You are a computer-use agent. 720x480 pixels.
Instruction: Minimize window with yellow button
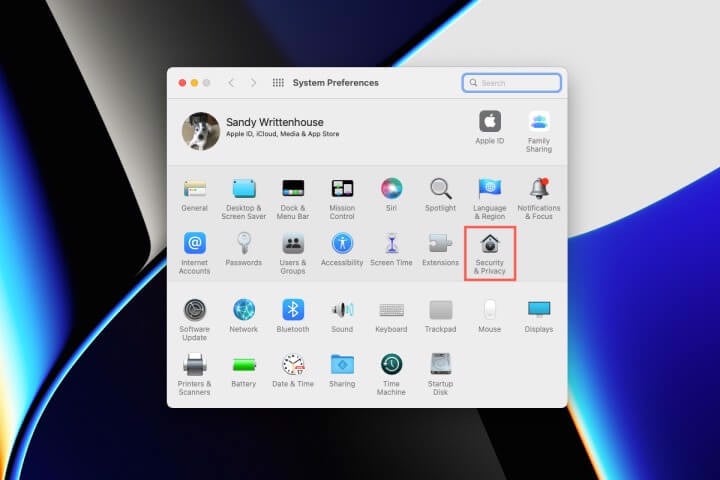coord(194,83)
